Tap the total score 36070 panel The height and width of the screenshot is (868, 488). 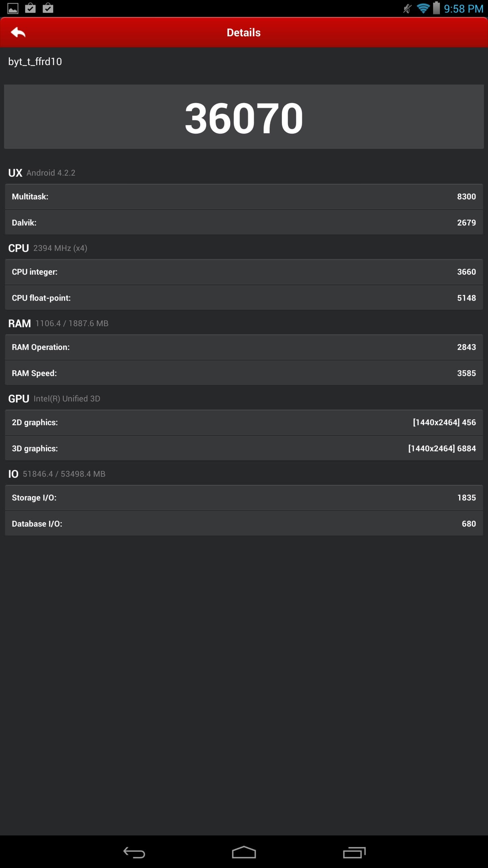pyautogui.click(x=244, y=117)
